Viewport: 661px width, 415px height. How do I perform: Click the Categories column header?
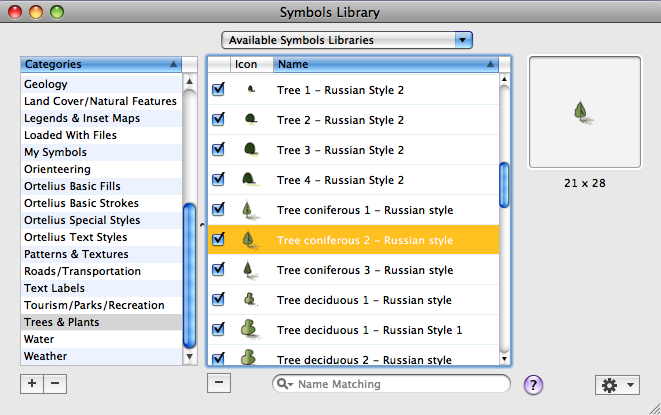click(100, 64)
